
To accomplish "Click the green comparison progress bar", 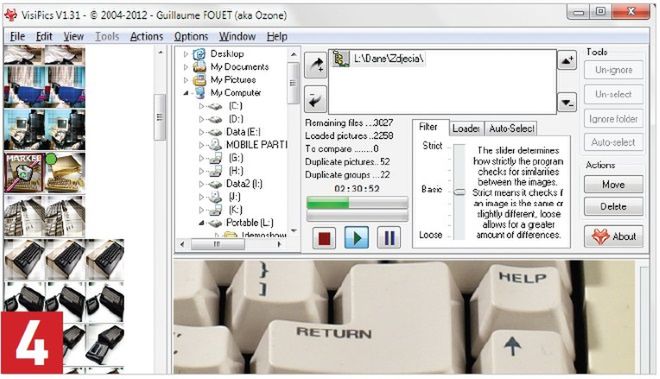I will tap(357, 203).
